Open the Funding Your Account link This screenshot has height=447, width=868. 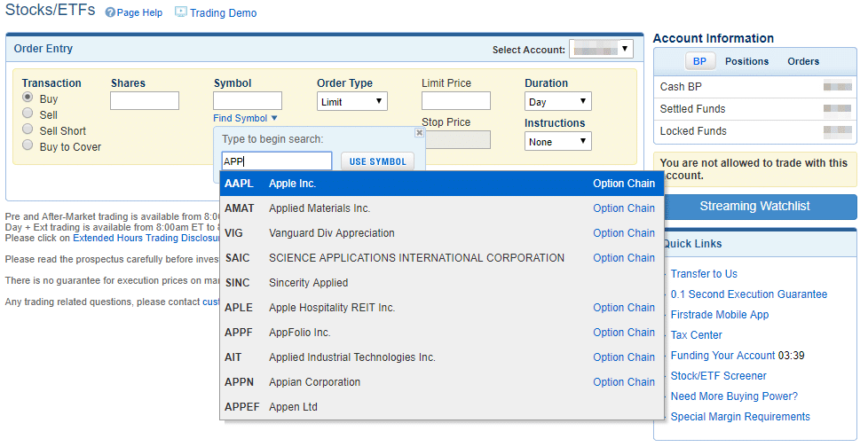[723, 356]
